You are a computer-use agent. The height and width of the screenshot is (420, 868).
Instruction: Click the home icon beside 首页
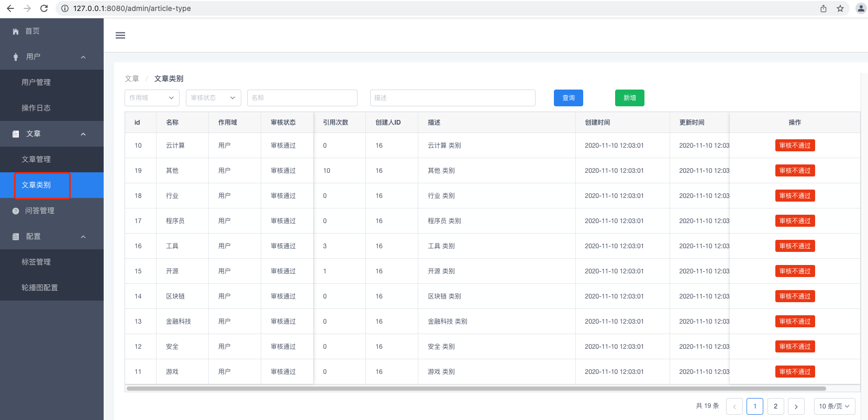tap(16, 31)
